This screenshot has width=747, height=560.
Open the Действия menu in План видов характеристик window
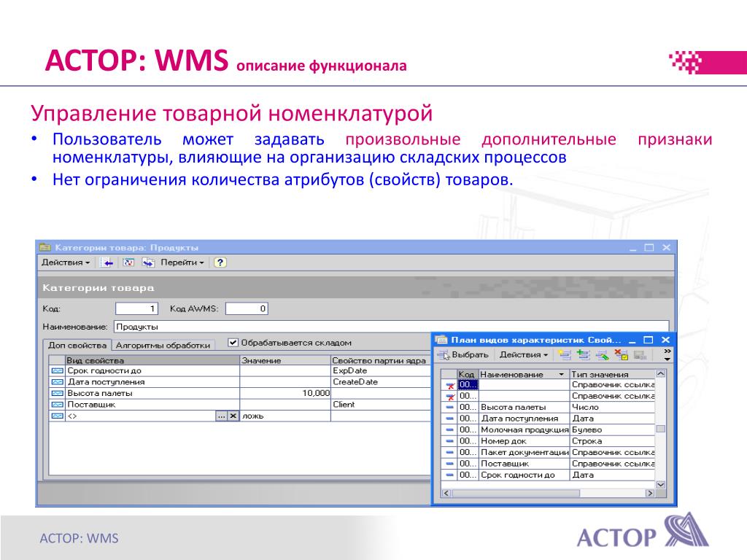click(524, 355)
